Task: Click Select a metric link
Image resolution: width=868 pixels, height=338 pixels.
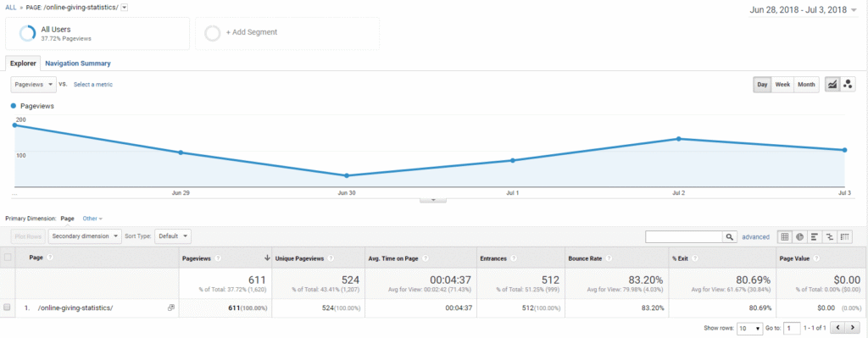Action: pyautogui.click(x=93, y=85)
